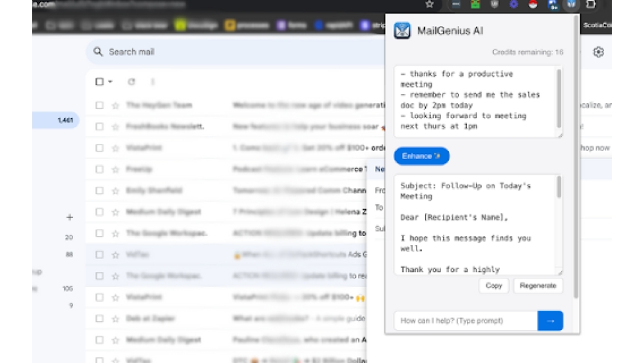Star the FreeUp email
This screenshot has width=644, height=363.
point(115,170)
